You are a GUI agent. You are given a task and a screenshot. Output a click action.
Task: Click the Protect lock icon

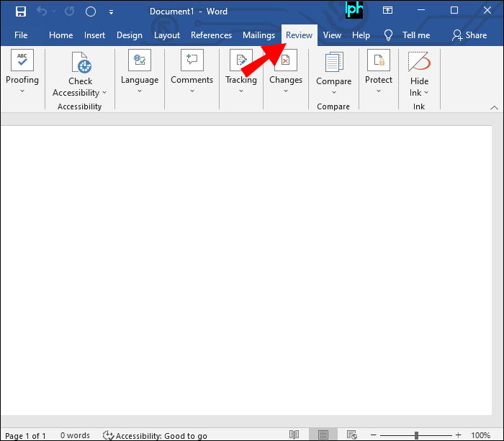click(379, 60)
